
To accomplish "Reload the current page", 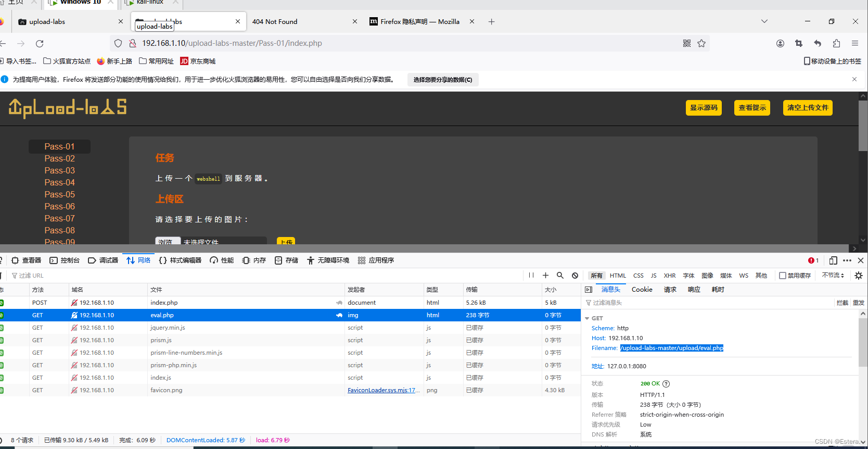I will [x=40, y=43].
